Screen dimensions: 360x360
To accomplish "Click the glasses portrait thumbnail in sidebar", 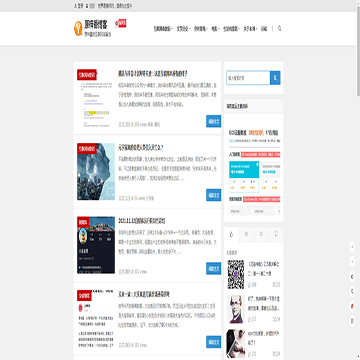I will 236,309.
